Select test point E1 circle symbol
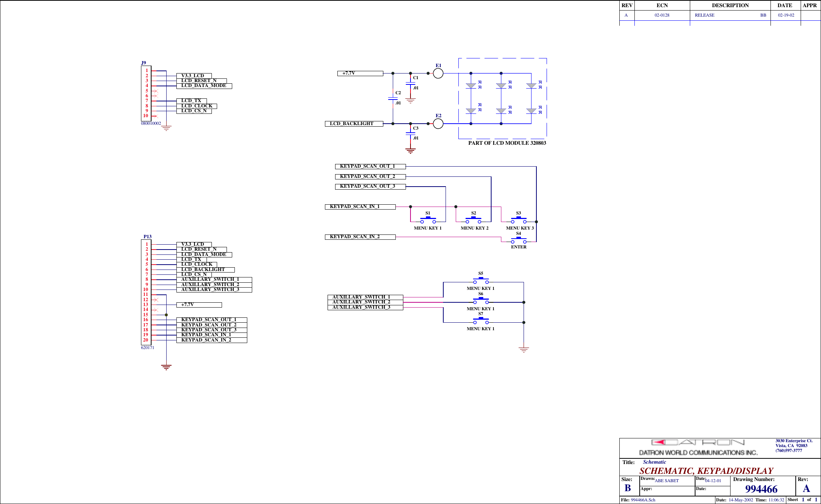 tap(438, 73)
